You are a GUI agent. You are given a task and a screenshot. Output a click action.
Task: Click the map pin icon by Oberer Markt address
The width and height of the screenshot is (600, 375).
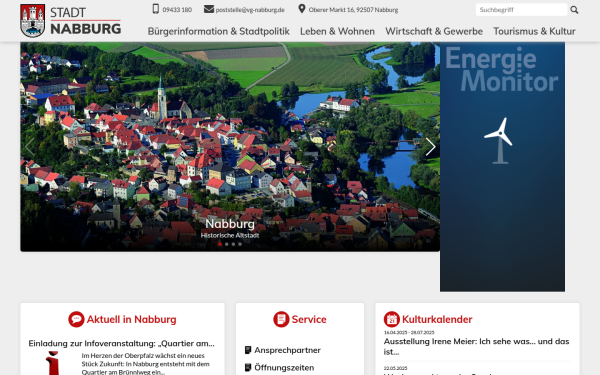[302, 9]
